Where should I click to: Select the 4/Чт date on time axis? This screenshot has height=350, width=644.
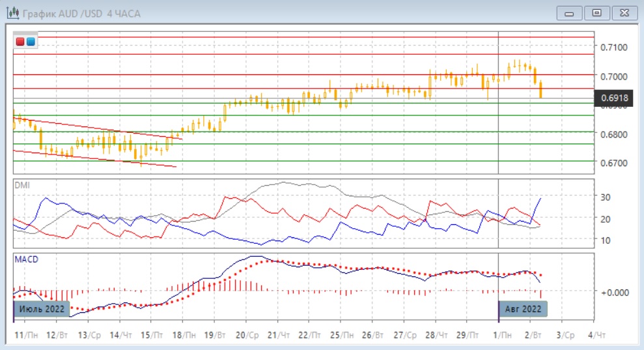pos(596,334)
